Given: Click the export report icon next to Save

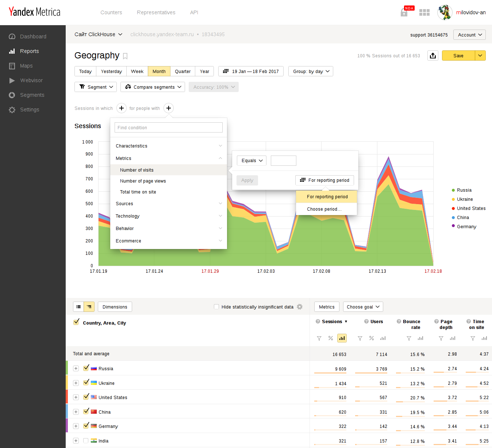Looking at the screenshot, I should [x=433, y=55].
